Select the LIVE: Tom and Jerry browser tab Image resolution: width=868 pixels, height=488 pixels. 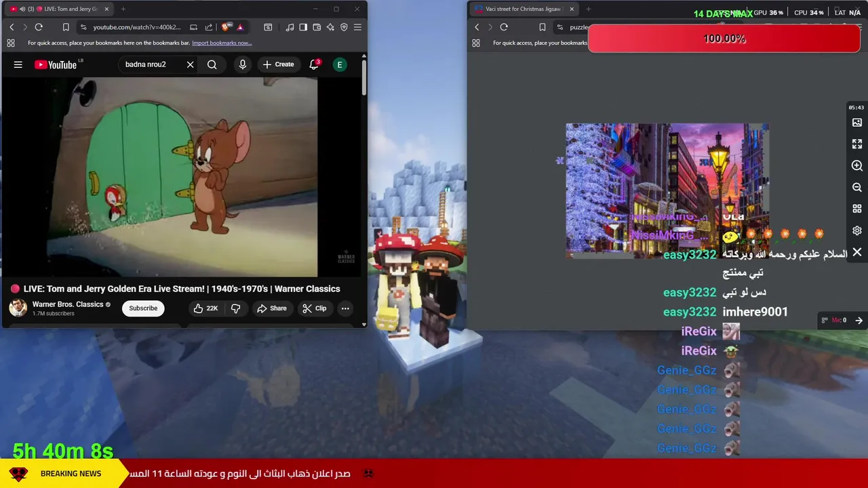[x=60, y=9]
